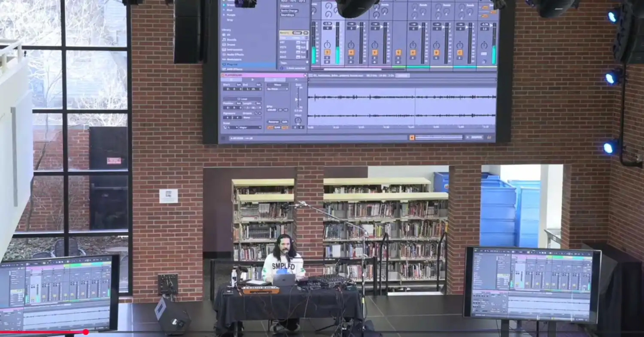Toggle the clip Loop switch
Screen dimensions: 644x337
click(x=242, y=99)
